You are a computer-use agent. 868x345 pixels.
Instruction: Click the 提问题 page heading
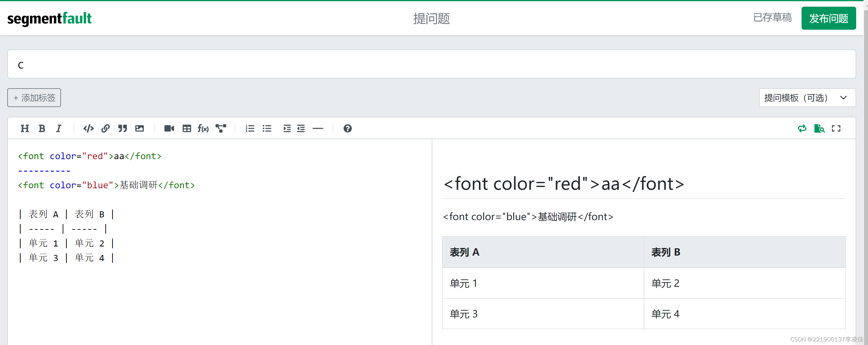coord(432,18)
